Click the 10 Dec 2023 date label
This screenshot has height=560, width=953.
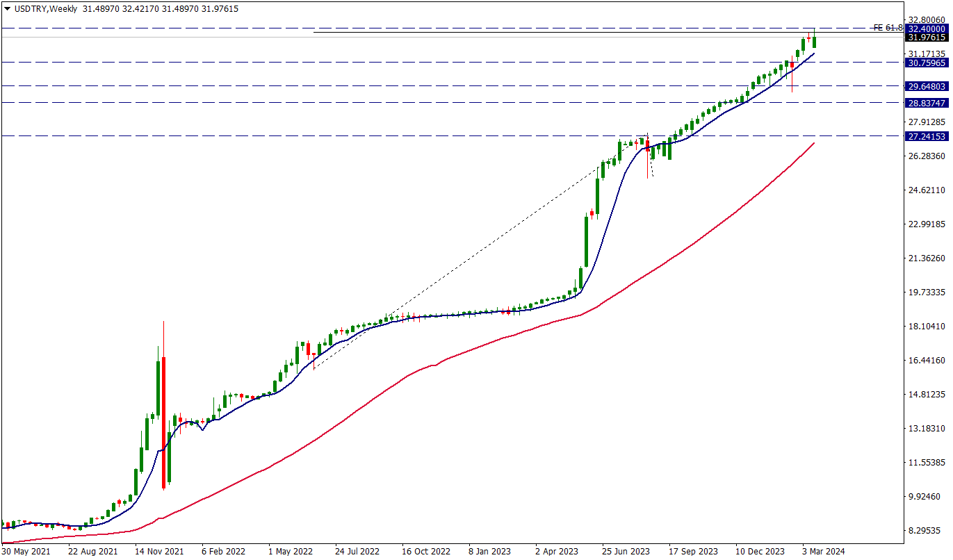pos(761,552)
